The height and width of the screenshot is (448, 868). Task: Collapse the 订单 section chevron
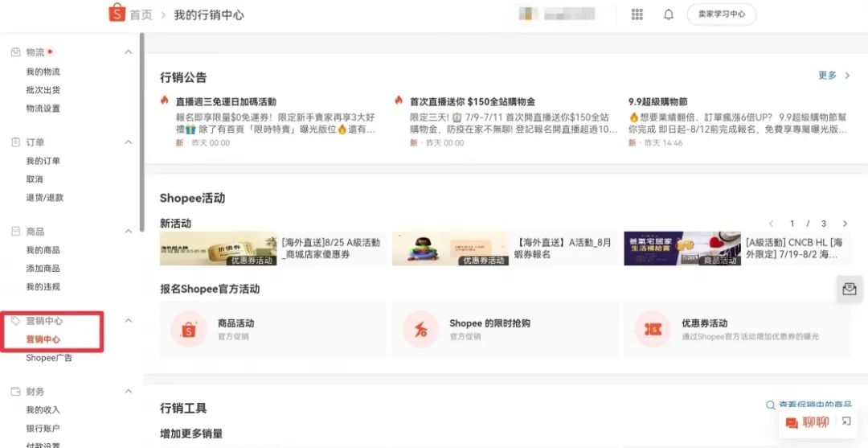[x=129, y=142]
